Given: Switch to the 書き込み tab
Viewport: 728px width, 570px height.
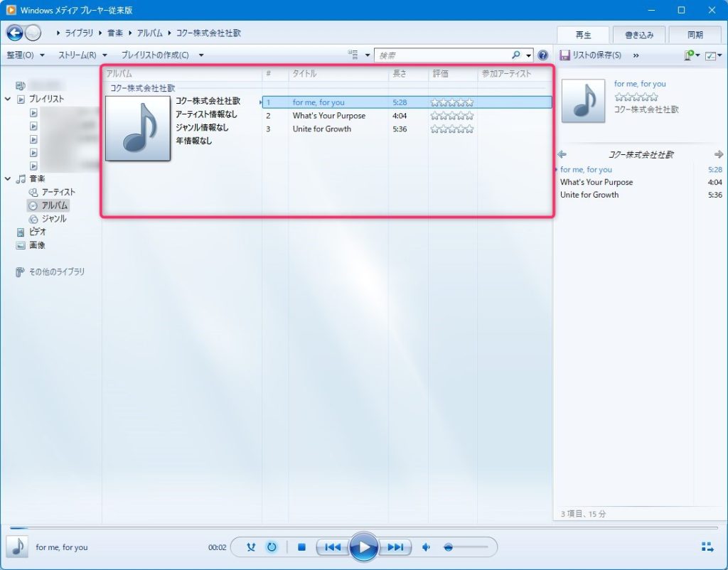Looking at the screenshot, I should [x=639, y=34].
